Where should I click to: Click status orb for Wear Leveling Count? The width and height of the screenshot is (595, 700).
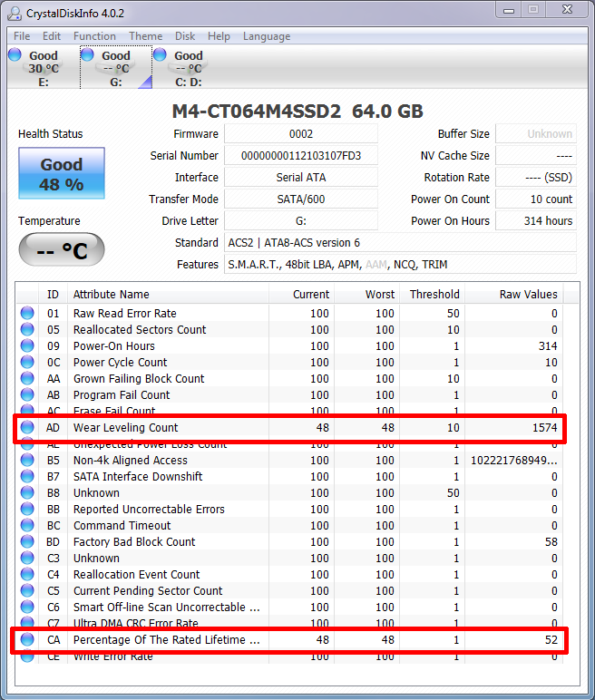27,427
